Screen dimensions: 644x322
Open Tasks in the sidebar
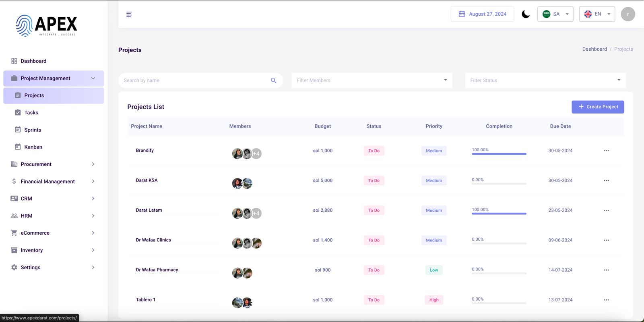31,113
